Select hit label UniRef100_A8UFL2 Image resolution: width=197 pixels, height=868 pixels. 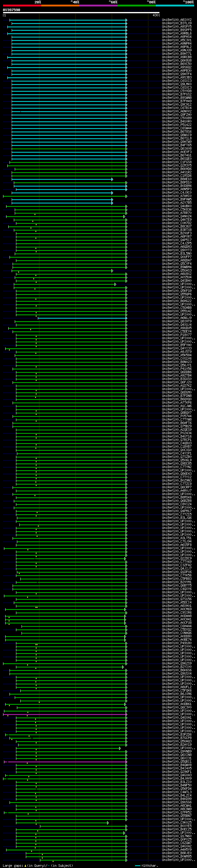pyautogui.click(x=177, y=687)
